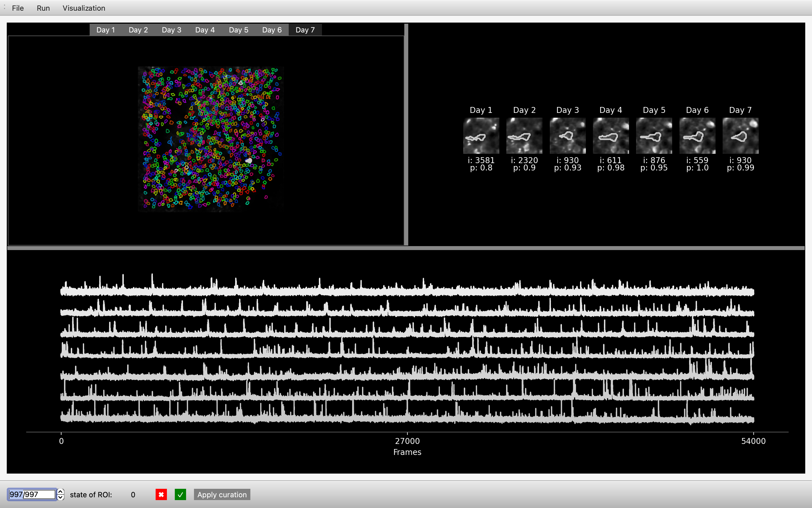Select the Day 7 ROI thumbnail
The image size is (812, 508).
[x=741, y=136]
